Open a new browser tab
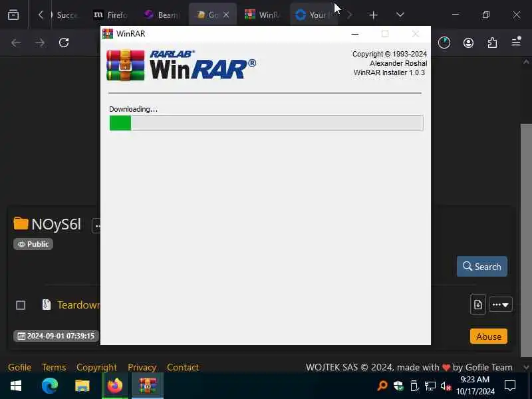The height and width of the screenshot is (399, 532). pos(373,15)
